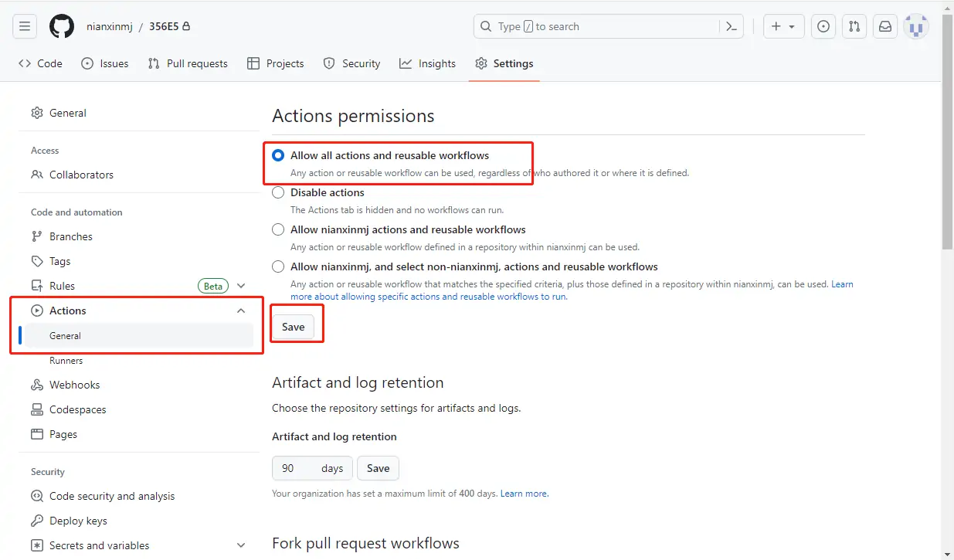Open Codespaces settings in the sidebar
954x560 pixels.
pyautogui.click(x=77, y=409)
